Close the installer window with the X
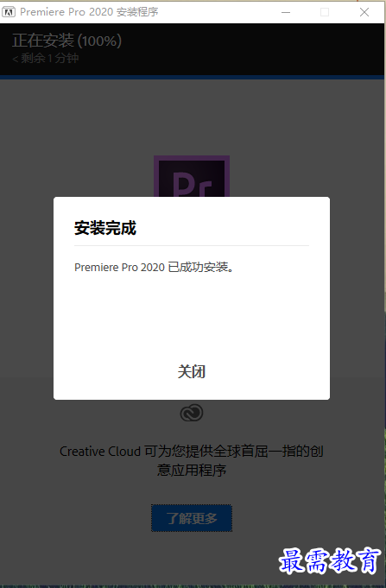Image resolution: width=386 pixels, height=588 pixels. (364, 12)
